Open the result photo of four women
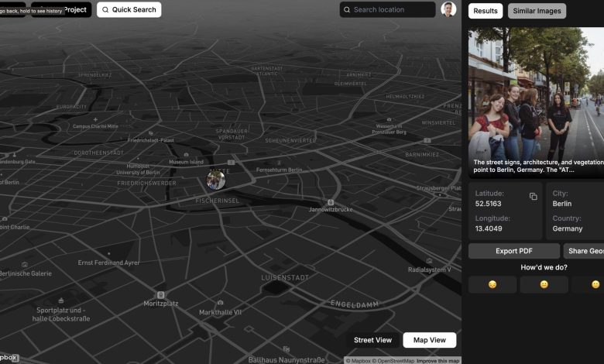The height and width of the screenshot is (364, 604). [536, 102]
